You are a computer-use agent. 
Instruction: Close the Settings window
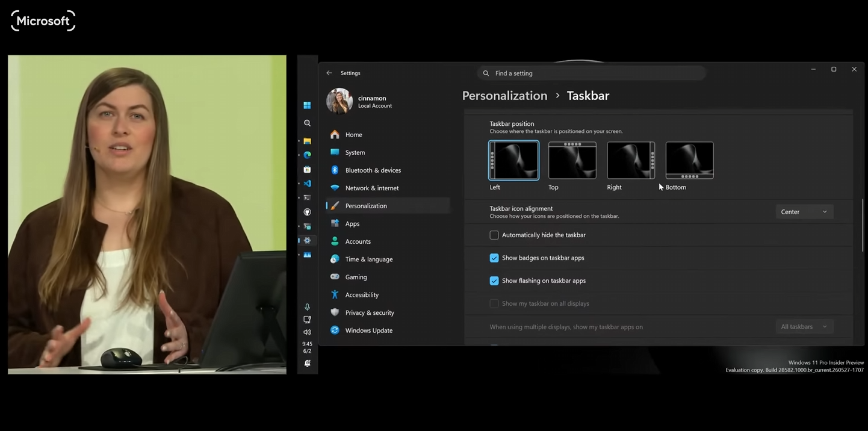[x=854, y=69]
